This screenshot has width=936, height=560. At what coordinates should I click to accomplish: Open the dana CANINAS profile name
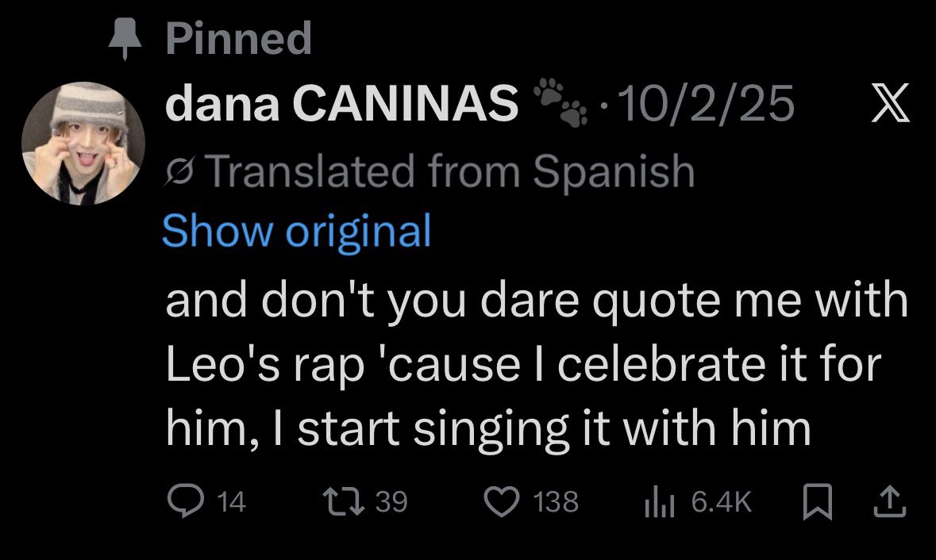click(341, 102)
